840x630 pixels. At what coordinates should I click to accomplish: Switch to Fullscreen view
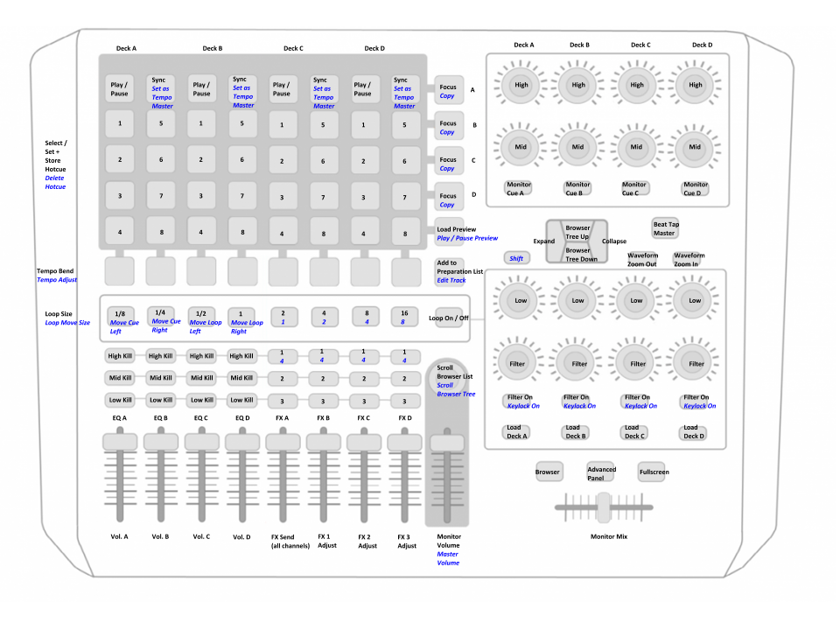point(653,472)
